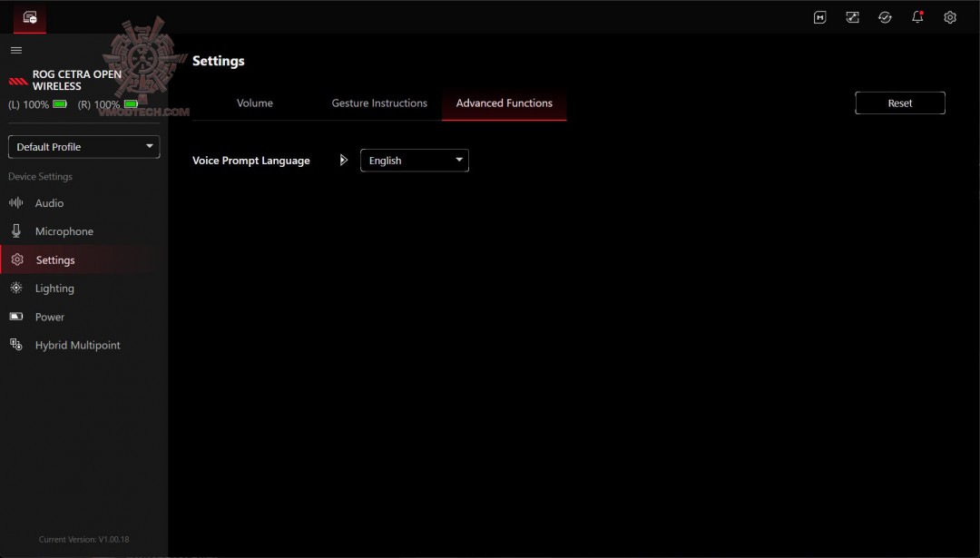980x558 pixels.
Task: Open the Armoury Crate settings gear
Action: coord(949,17)
